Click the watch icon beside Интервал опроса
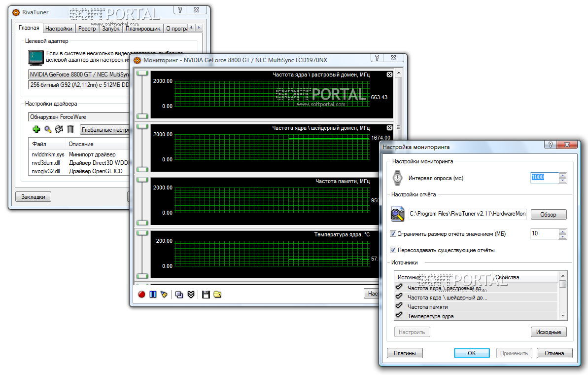The height and width of the screenshot is (375, 588). pyautogui.click(x=397, y=178)
